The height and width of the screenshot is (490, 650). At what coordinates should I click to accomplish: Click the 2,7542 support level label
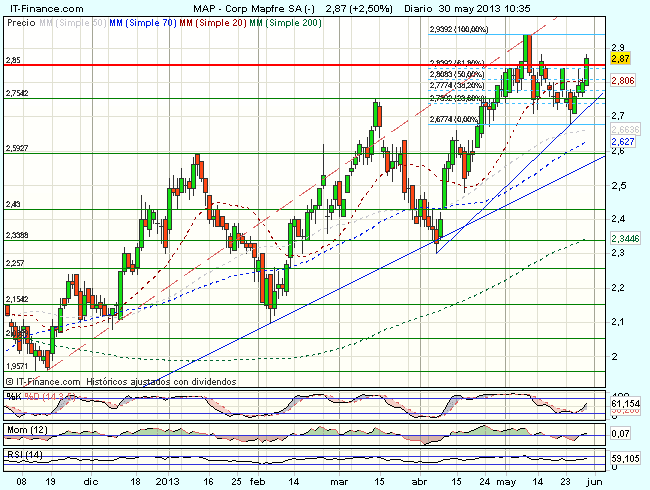(18, 93)
